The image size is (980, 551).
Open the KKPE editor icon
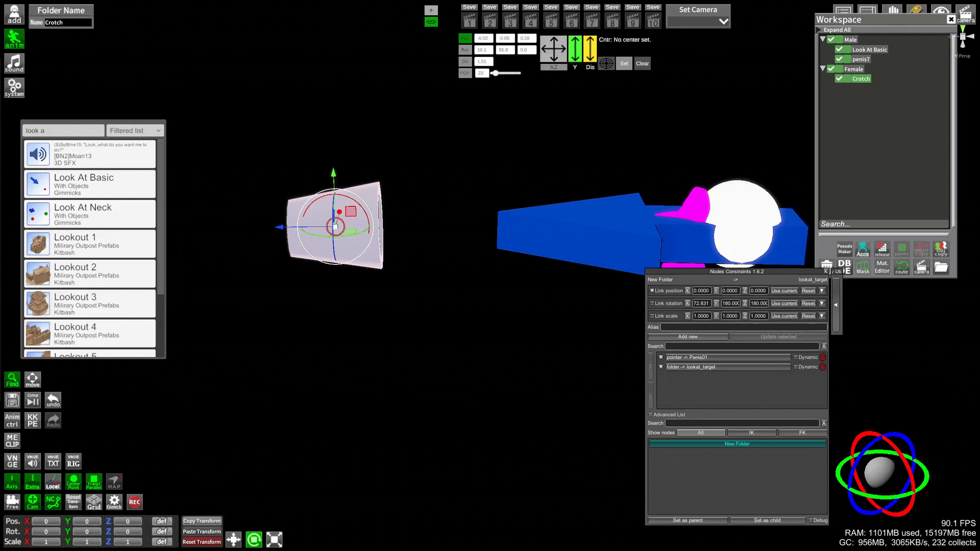coord(33,420)
